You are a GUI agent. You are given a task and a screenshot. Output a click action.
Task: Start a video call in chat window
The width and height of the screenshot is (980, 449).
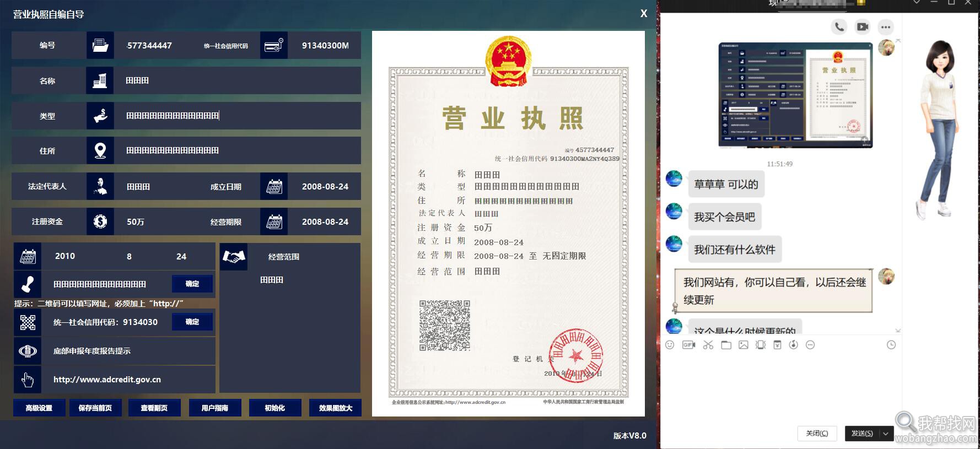[x=862, y=26]
